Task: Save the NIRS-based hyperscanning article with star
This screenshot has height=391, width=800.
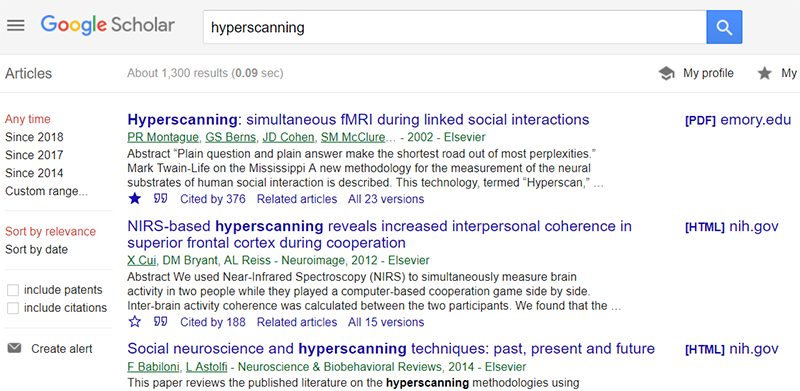Action: 135,322
